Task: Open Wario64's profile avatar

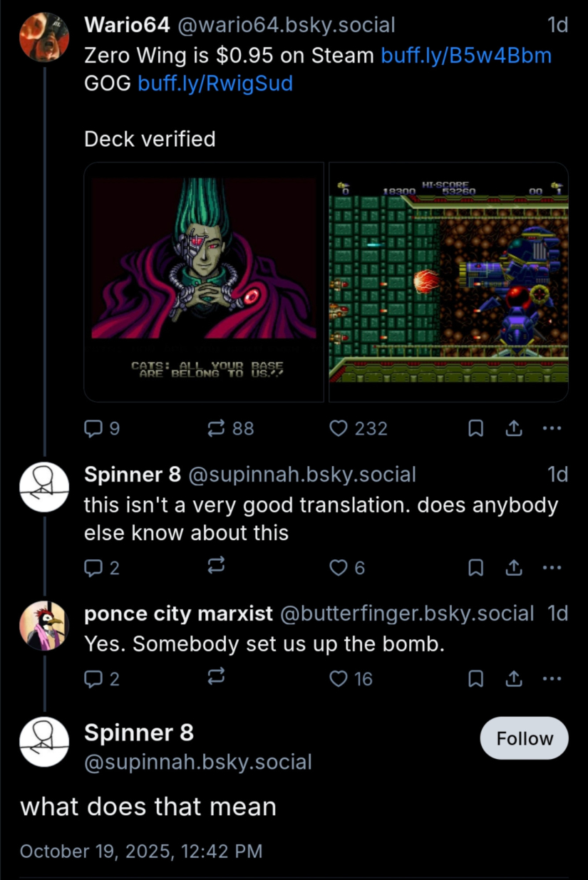Action: 43,37
